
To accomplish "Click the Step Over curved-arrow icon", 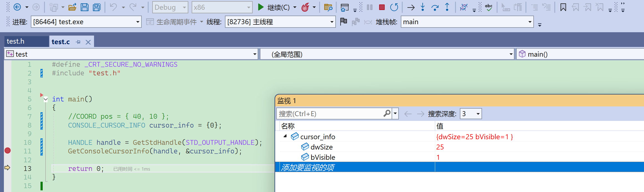I will pos(435,8).
